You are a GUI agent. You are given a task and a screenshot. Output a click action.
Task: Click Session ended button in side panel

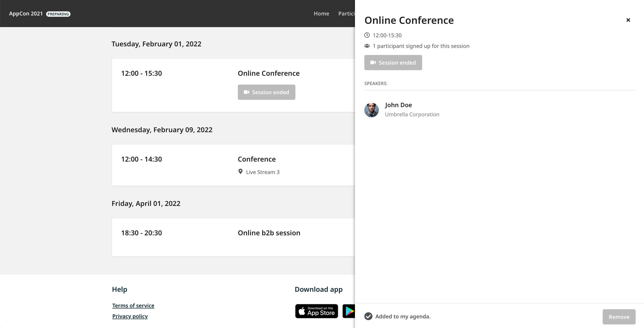393,63
